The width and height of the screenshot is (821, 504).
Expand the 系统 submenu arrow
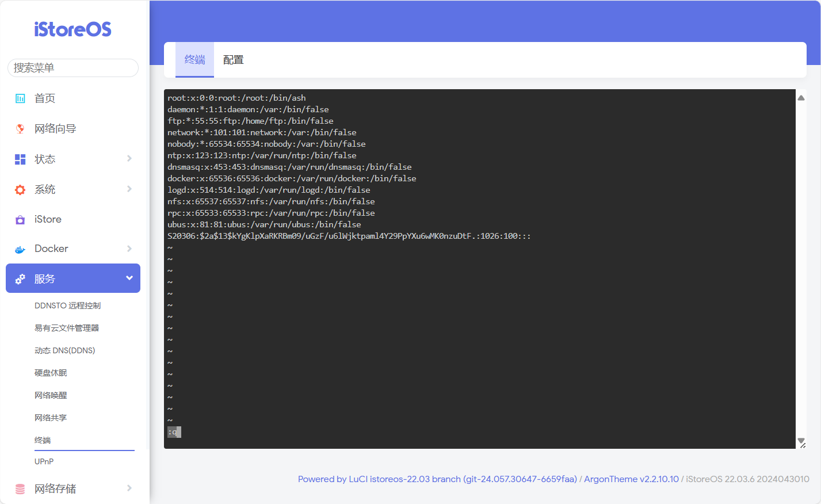click(129, 189)
